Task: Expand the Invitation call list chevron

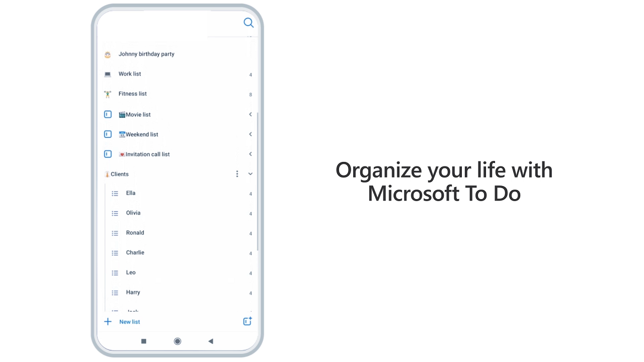Action: (250, 154)
